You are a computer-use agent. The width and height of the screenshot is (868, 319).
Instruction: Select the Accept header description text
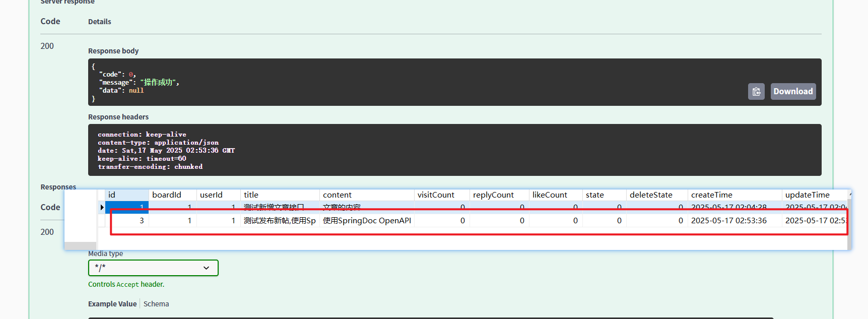[x=126, y=284]
